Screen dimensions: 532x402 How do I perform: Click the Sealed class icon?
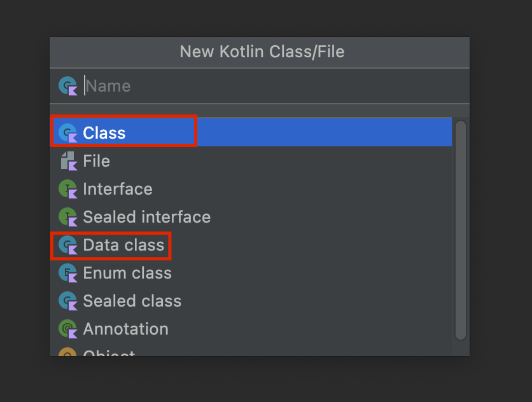[68, 301]
